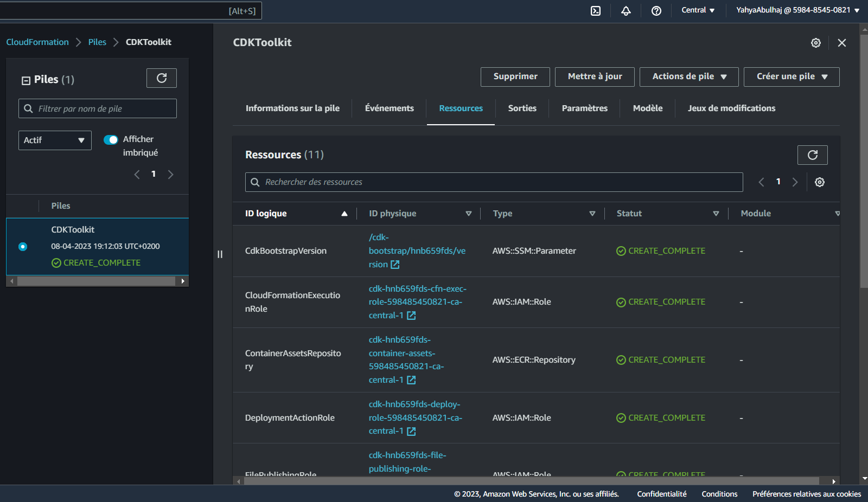Open the Actif filter dropdown
The height and width of the screenshot is (502, 868).
pyautogui.click(x=55, y=140)
